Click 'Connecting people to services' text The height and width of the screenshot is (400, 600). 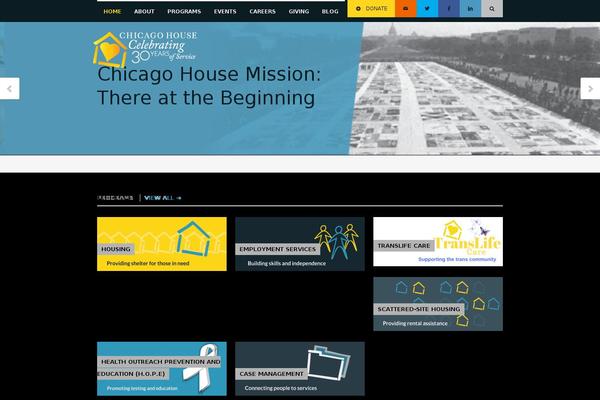(281, 388)
